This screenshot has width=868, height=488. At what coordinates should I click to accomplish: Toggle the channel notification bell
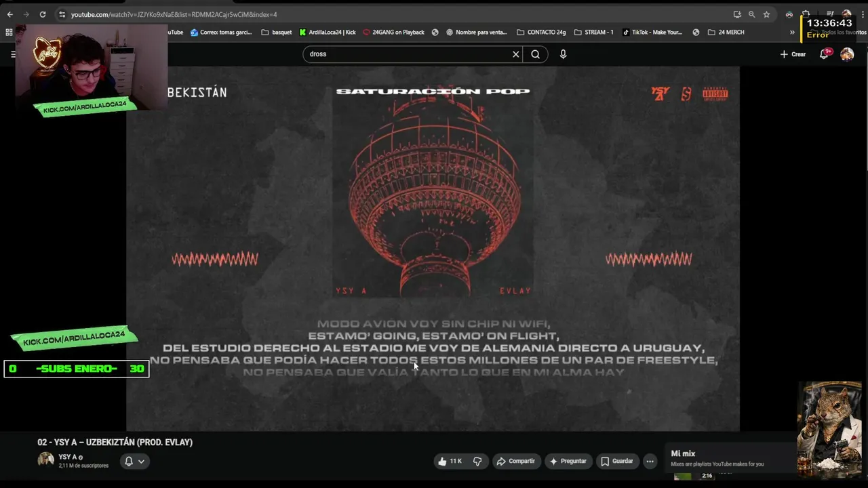point(128,461)
